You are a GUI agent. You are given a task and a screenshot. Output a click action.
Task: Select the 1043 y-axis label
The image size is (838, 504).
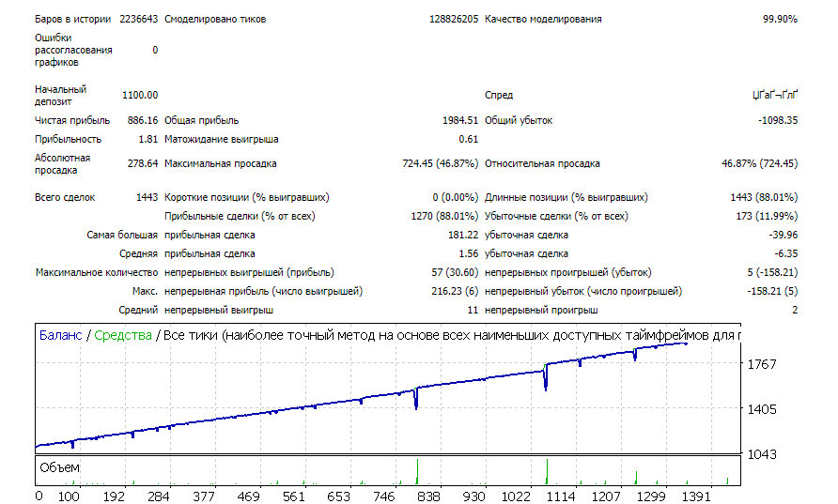[762, 454]
